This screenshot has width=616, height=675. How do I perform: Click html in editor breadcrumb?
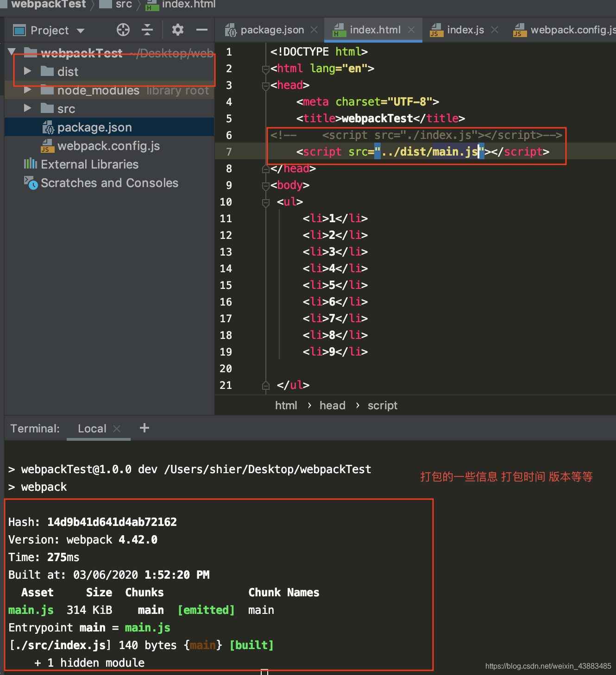(x=286, y=406)
